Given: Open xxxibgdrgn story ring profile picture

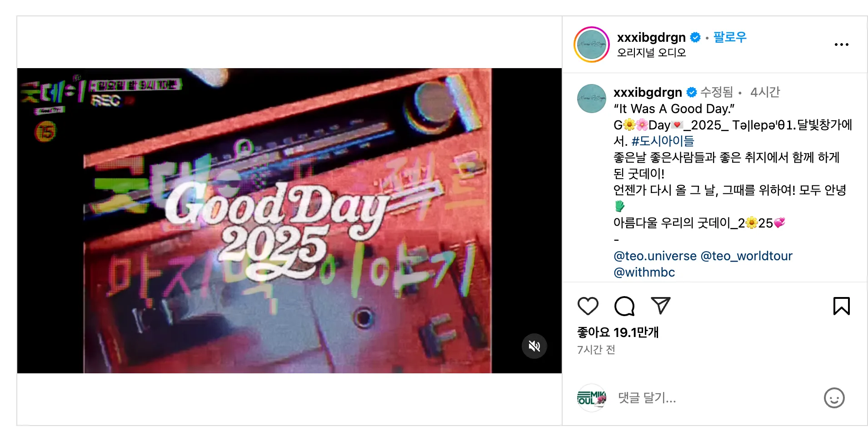Looking at the screenshot, I should pos(591,45).
